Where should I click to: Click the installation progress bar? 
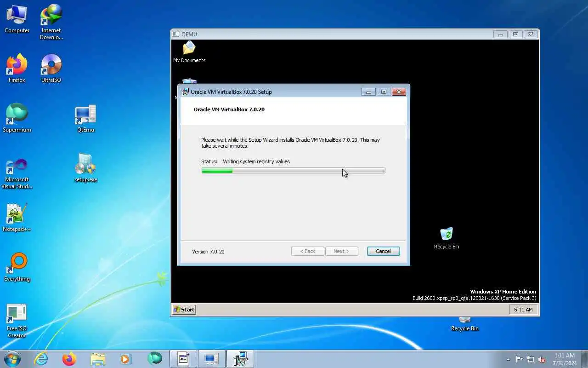coord(293,171)
